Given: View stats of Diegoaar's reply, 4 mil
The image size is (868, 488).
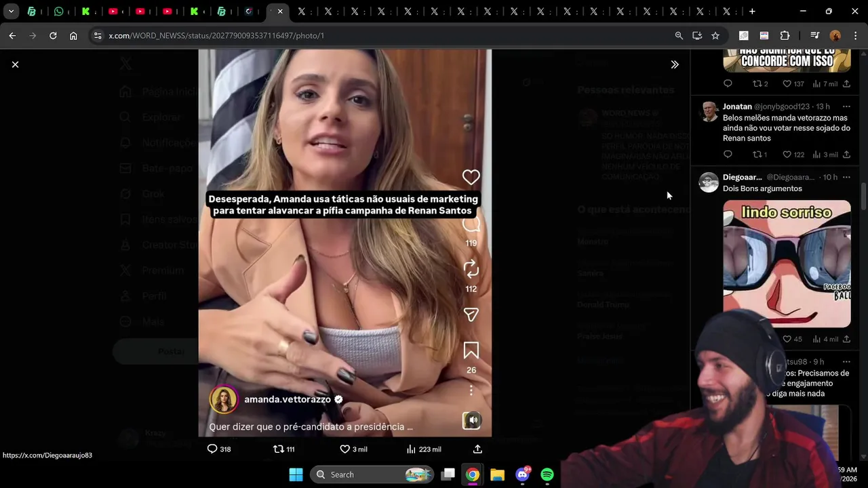Looking at the screenshot, I should 825,339.
